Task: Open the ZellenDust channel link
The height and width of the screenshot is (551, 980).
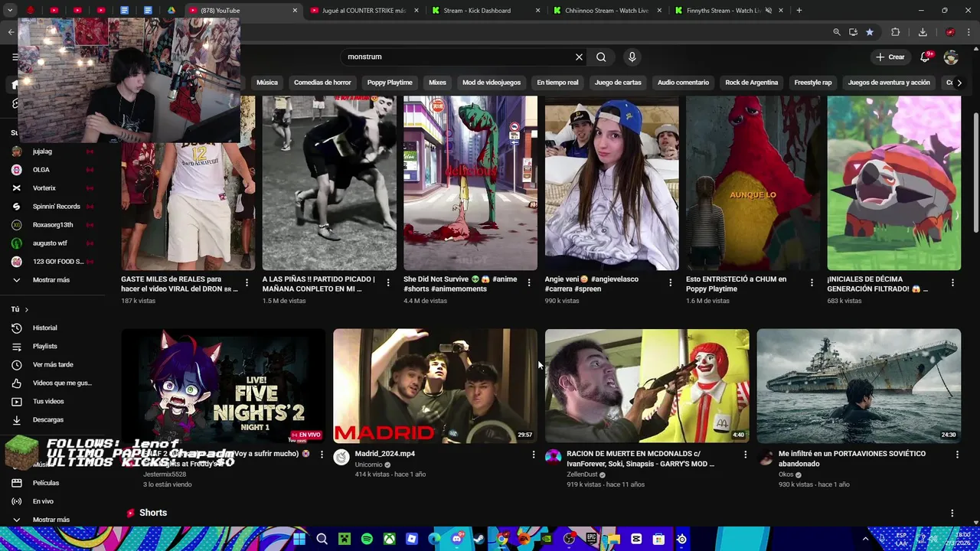Action: pos(582,474)
